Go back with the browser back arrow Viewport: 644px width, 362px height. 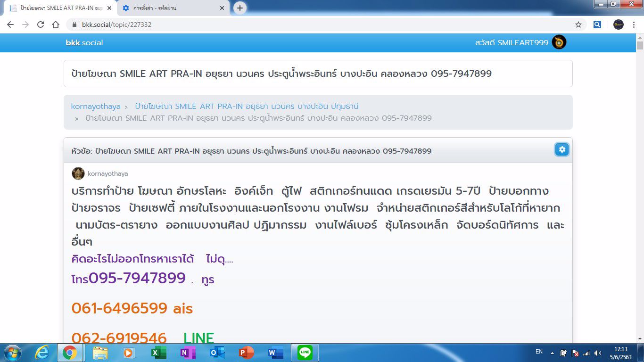(x=10, y=25)
